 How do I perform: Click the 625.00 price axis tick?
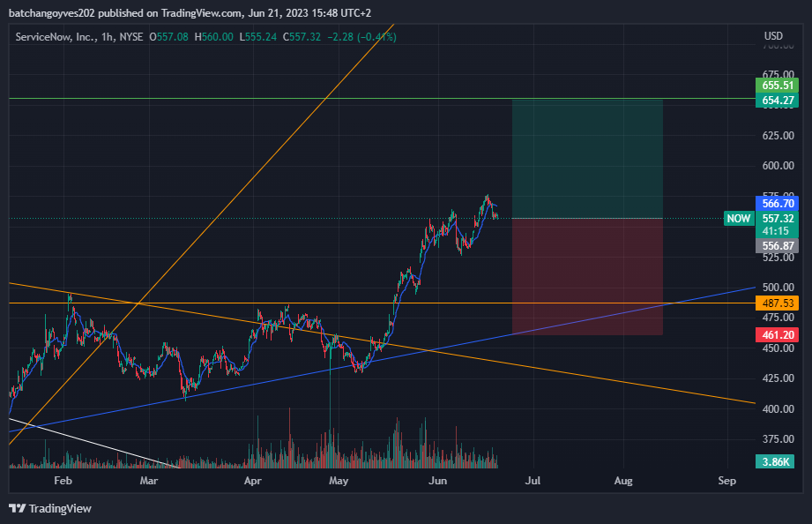tap(778, 136)
